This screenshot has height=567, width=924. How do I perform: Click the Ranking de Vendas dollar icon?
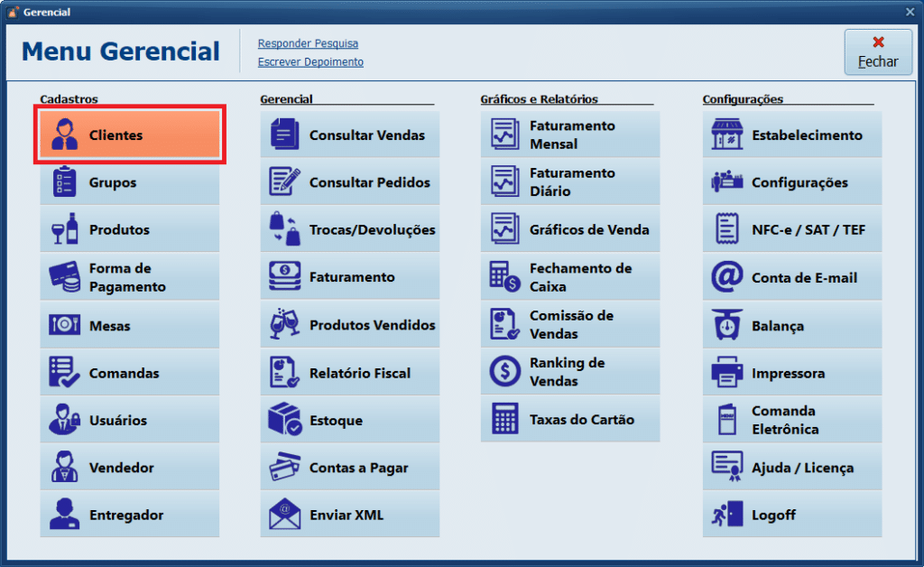(505, 371)
